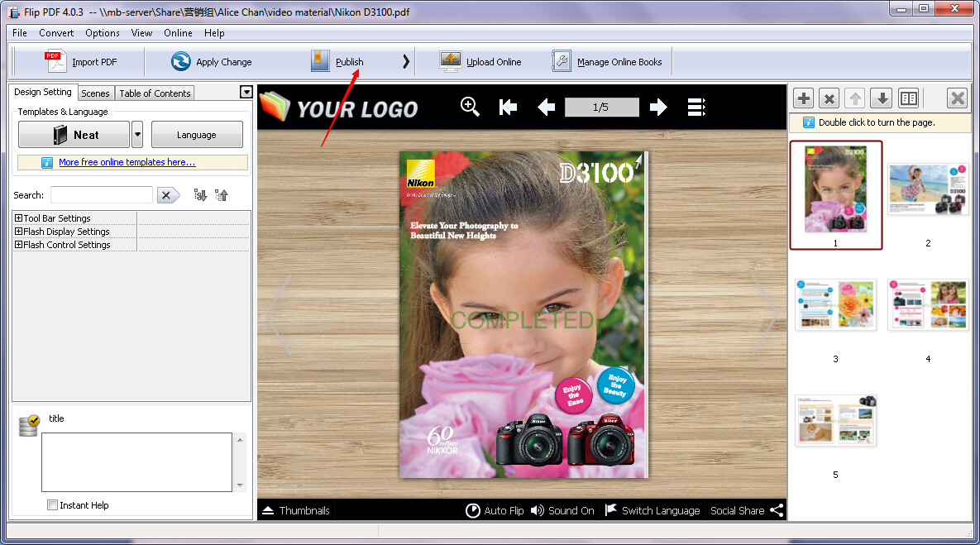The width and height of the screenshot is (980, 545).
Task: Click the info icon beside double click hint
Action: pos(809,122)
